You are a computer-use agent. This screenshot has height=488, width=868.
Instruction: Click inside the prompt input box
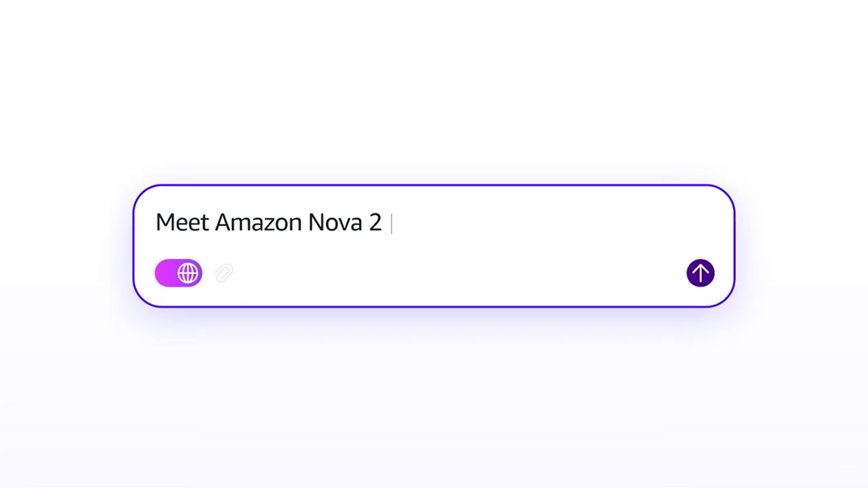coord(434,223)
